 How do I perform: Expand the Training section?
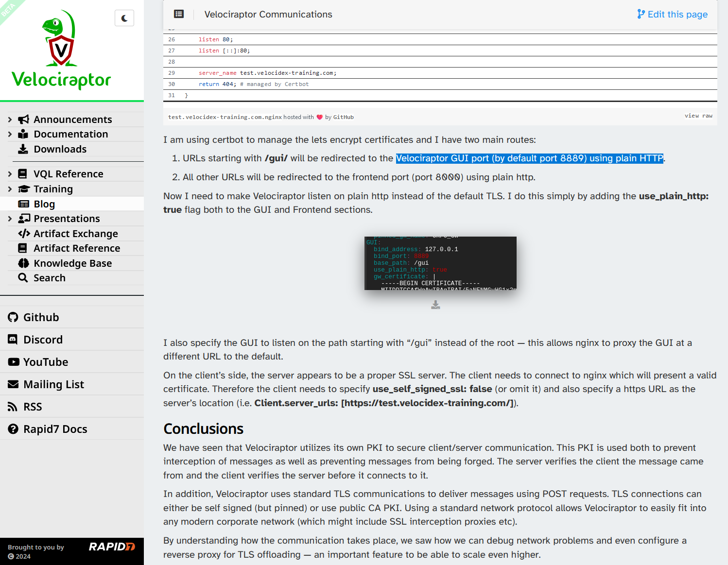pyautogui.click(x=10, y=189)
